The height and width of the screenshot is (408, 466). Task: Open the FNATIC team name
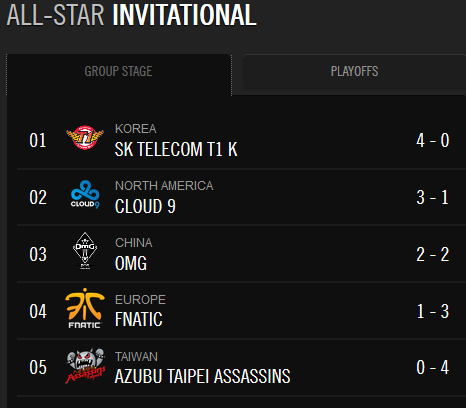tap(139, 319)
